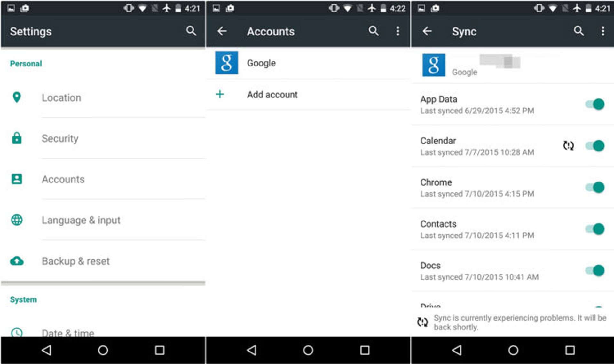Tap the battery icon in Sync status bar
This screenshot has width=614, height=364.
click(x=588, y=8)
